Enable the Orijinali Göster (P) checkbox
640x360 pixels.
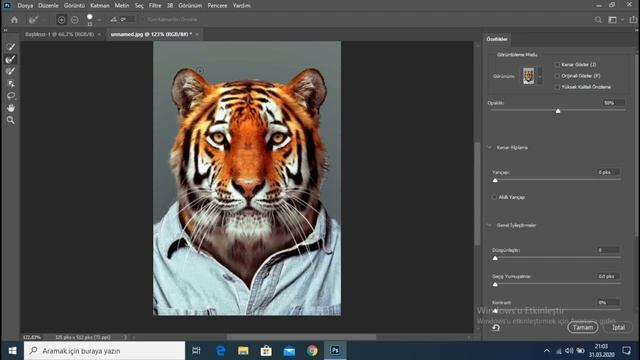coord(557,76)
